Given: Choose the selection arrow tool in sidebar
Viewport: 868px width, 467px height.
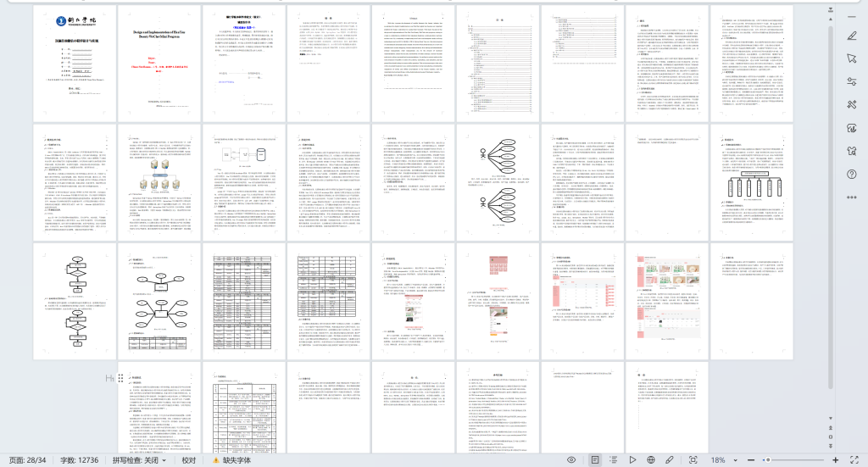Looking at the screenshot, I should tap(851, 58).
